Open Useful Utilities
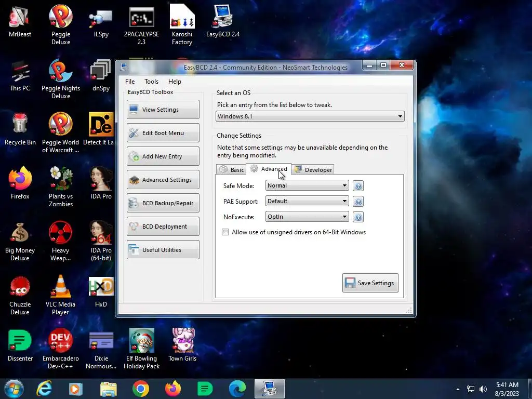 pos(163,250)
